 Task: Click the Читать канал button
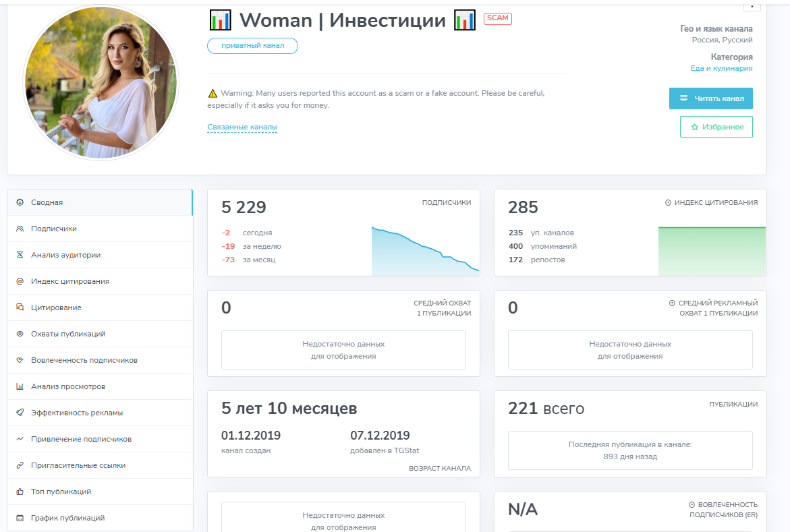710,98
